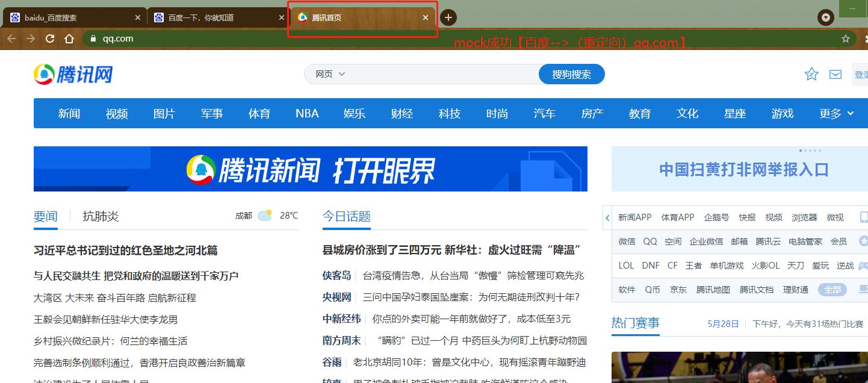The height and width of the screenshot is (383, 868).
Task: Switch to 百度一下，你就知道 tab
Action: click(x=219, y=17)
